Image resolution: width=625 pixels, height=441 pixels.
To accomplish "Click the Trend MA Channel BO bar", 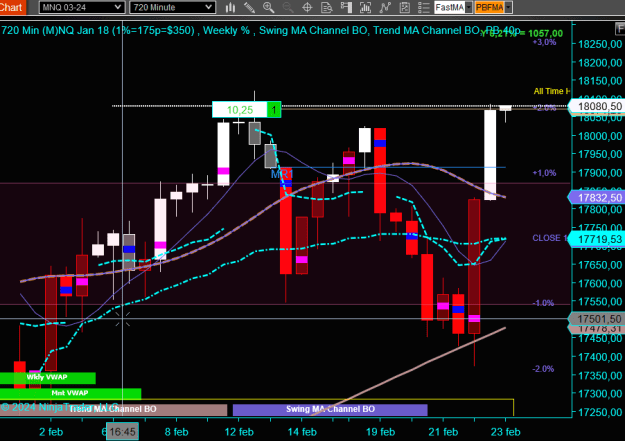I will [113, 409].
